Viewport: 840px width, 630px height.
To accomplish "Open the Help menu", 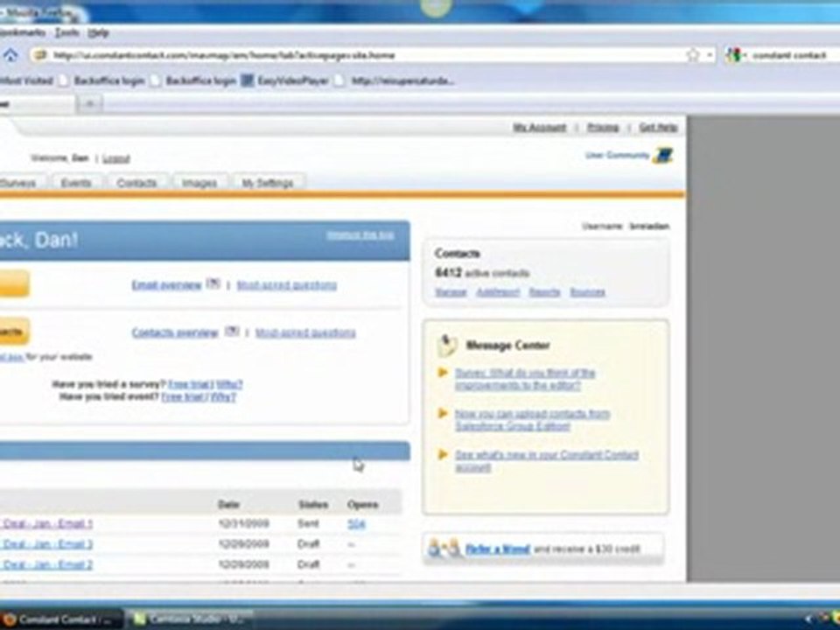I will tap(98, 32).
